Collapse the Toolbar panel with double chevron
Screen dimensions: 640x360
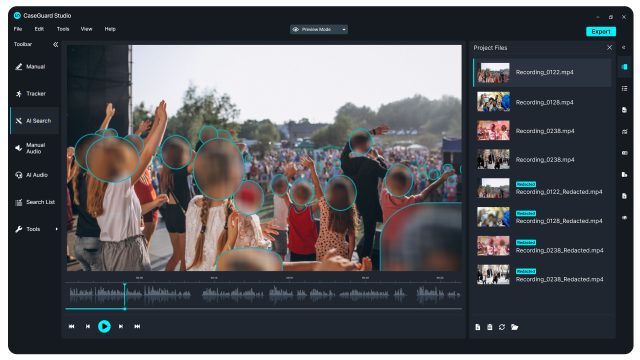(x=56, y=44)
